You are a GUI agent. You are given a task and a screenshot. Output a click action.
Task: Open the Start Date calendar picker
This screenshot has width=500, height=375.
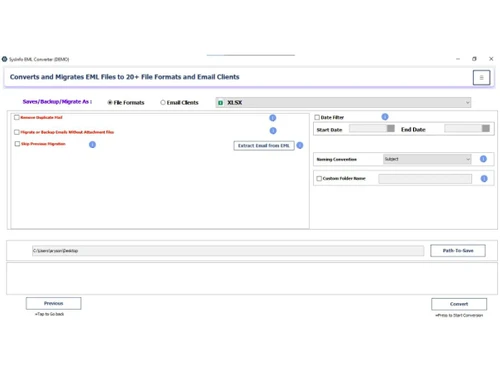point(391,128)
